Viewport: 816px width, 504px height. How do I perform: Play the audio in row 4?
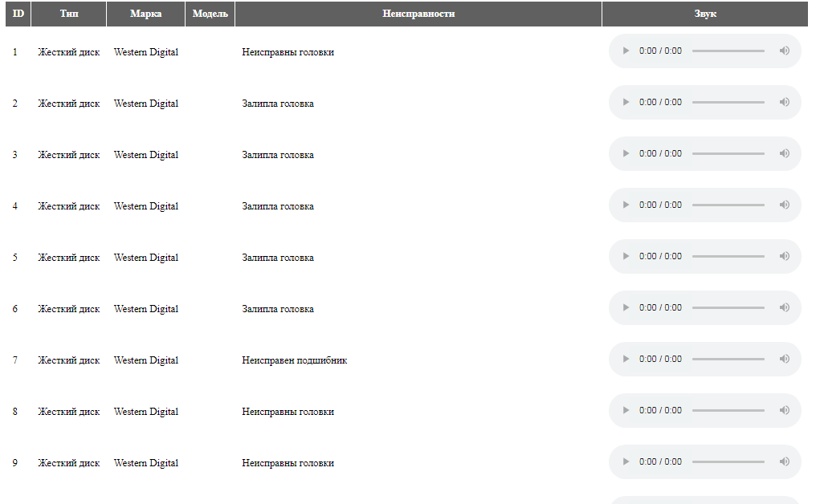click(626, 205)
